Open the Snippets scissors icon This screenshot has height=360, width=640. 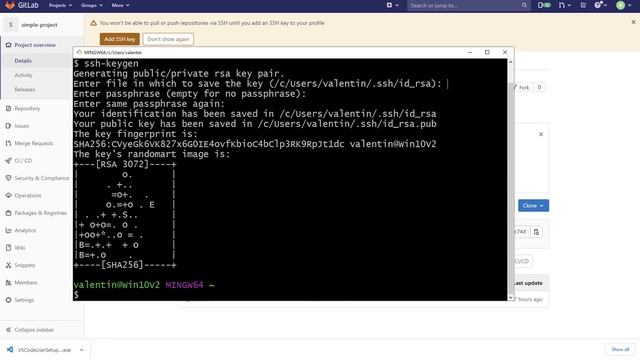point(8,265)
